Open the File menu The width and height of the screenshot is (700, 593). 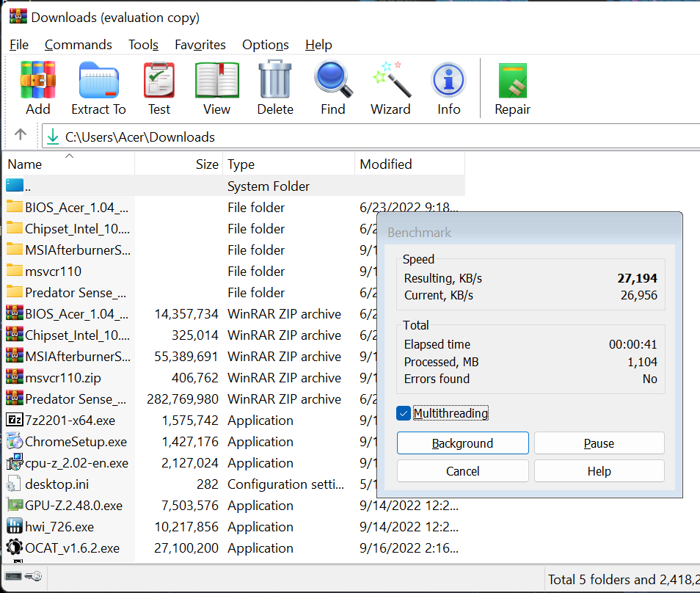coord(19,45)
